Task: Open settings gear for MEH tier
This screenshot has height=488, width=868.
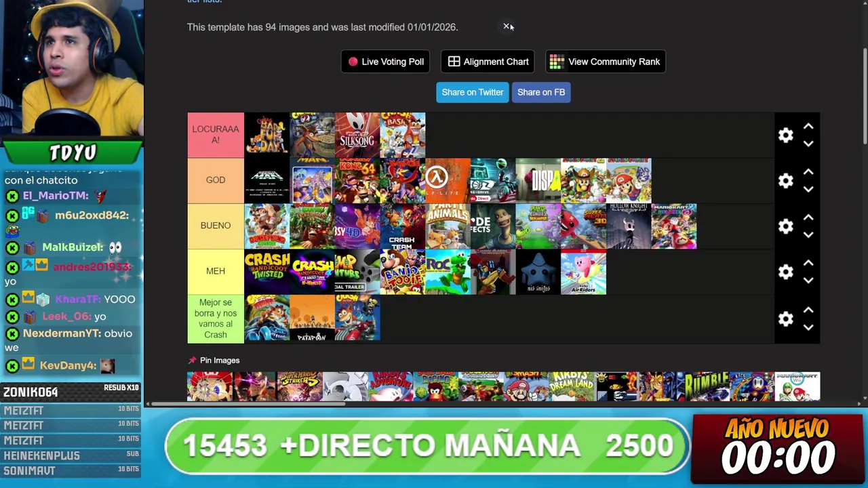Action: point(785,272)
